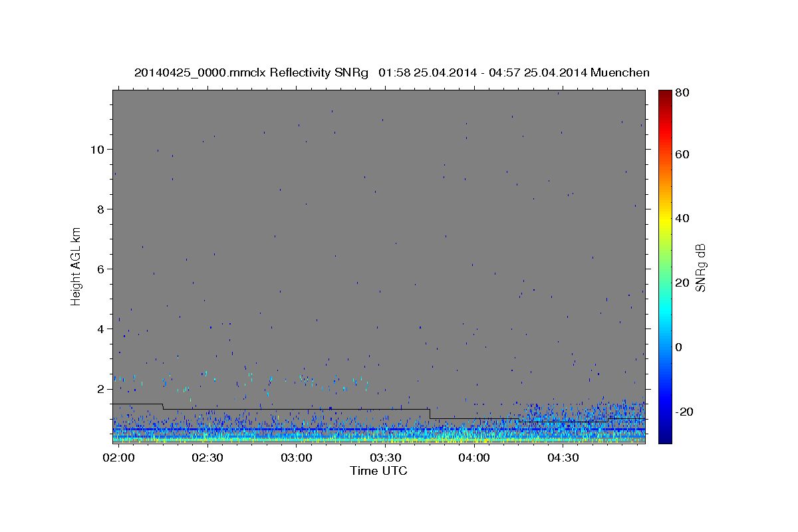The height and width of the screenshot is (532, 798).
Task: Click the colorbar value 20
Action: 682,283
